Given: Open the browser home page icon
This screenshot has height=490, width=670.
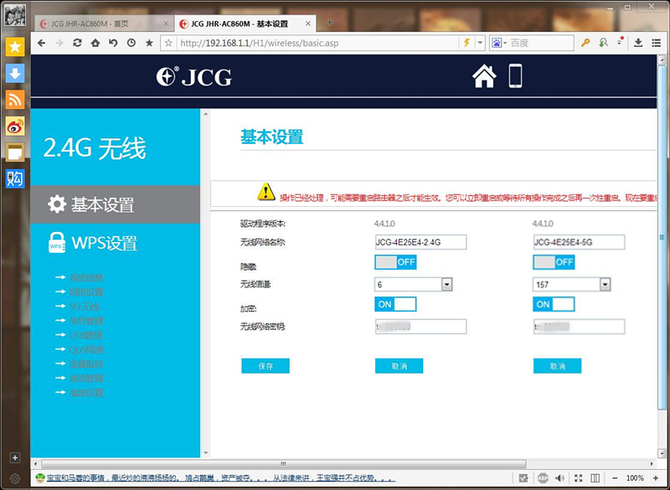Looking at the screenshot, I should pos(95,43).
